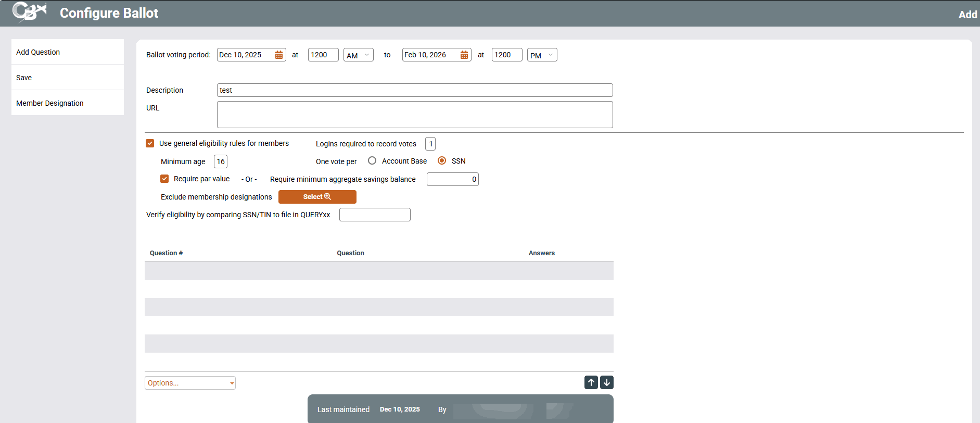
Task: Click the Select button for excluded designations
Action: click(x=317, y=197)
